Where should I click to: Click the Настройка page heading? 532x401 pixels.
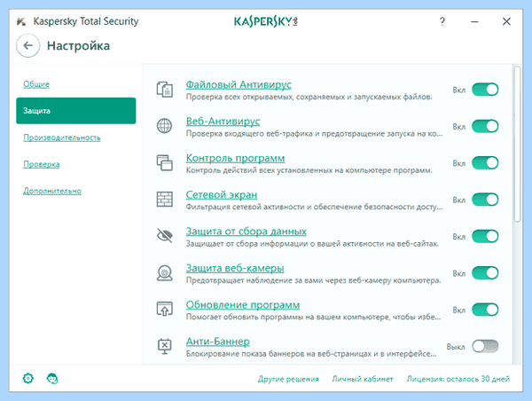coord(78,46)
